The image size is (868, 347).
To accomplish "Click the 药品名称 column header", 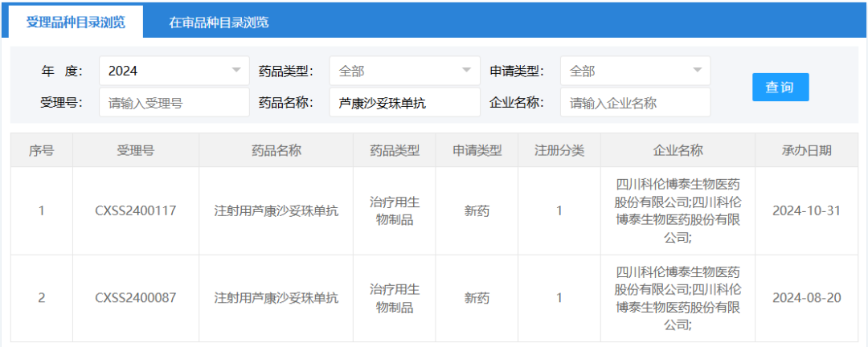I will pyautogui.click(x=276, y=150).
